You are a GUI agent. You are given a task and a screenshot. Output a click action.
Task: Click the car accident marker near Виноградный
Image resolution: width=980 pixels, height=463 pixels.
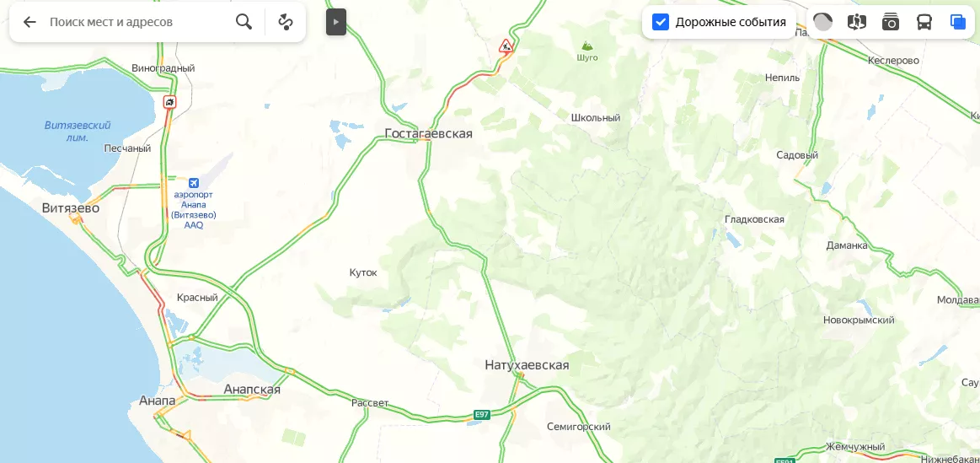pyautogui.click(x=170, y=101)
